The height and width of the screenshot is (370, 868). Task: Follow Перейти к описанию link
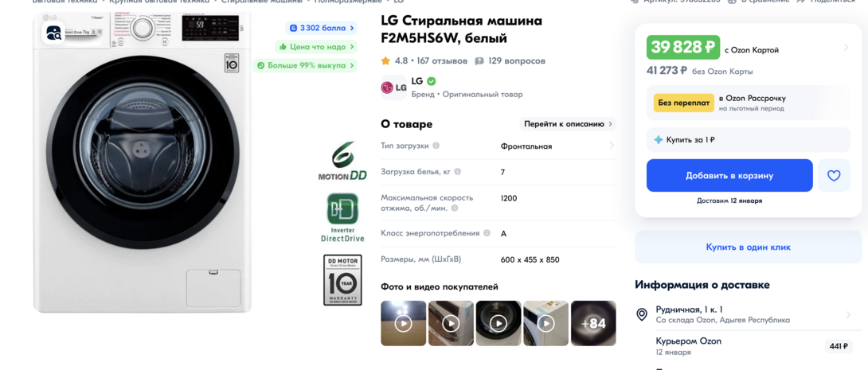click(x=568, y=124)
